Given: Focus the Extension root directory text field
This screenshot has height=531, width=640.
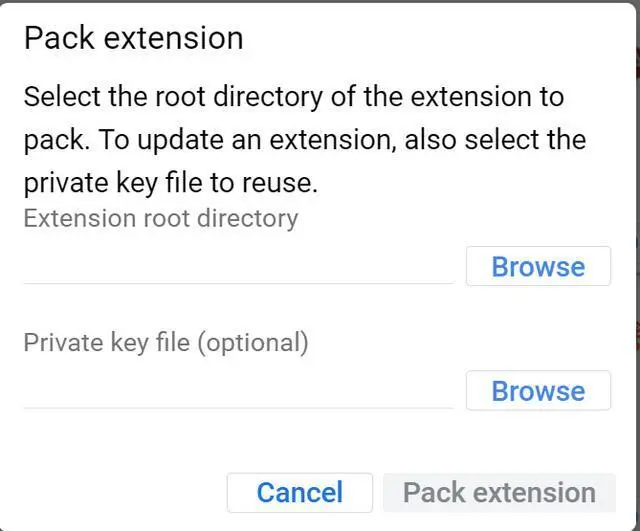Looking at the screenshot, I should tap(238, 268).
